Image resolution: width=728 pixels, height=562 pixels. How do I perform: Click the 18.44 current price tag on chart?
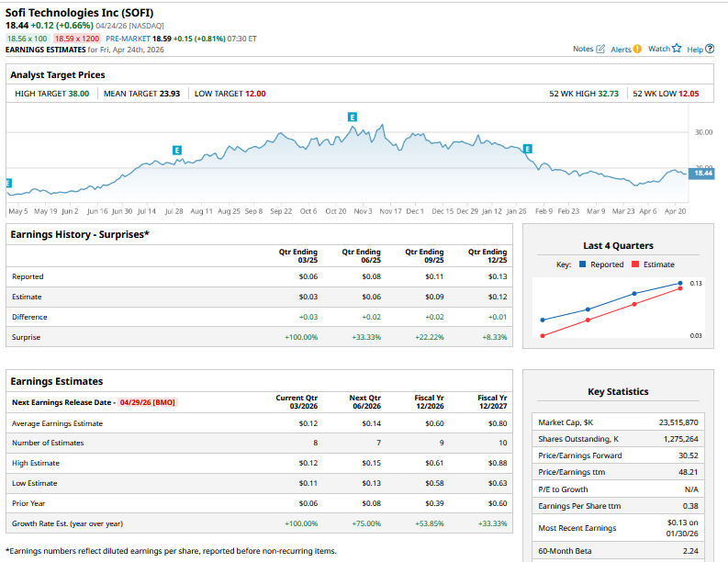point(701,173)
